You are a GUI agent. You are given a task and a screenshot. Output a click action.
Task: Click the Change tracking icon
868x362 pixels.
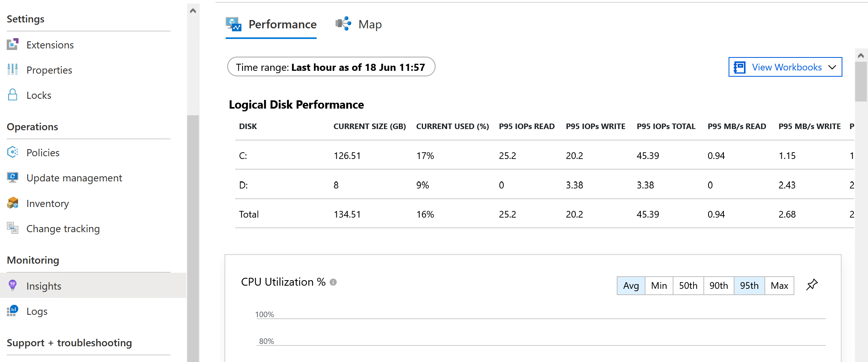click(13, 228)
